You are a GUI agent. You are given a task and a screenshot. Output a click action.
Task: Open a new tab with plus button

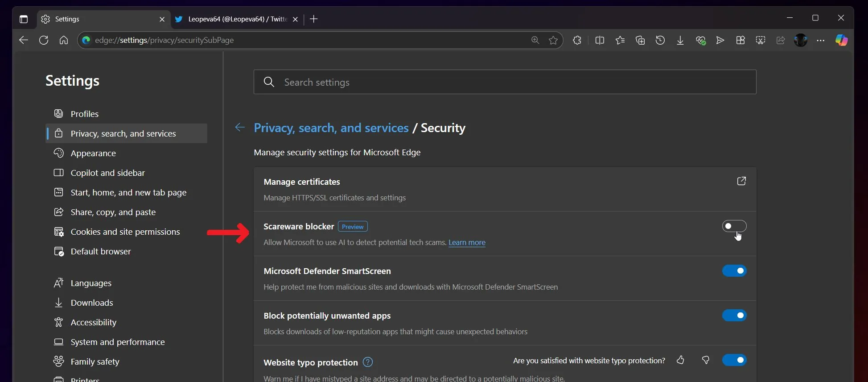pos(314,19)
